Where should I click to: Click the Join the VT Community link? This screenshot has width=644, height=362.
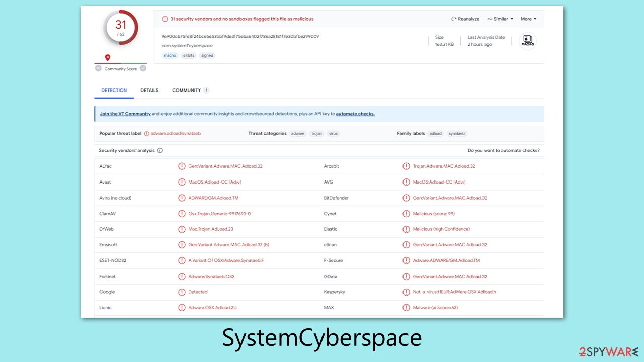point(126,113)
